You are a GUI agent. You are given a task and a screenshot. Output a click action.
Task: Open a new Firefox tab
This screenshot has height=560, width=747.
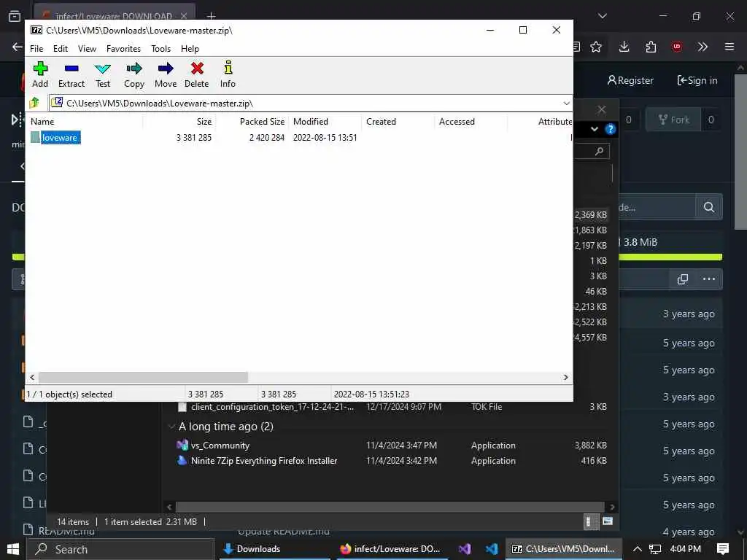pyautogui.click(x=211, y=16)
